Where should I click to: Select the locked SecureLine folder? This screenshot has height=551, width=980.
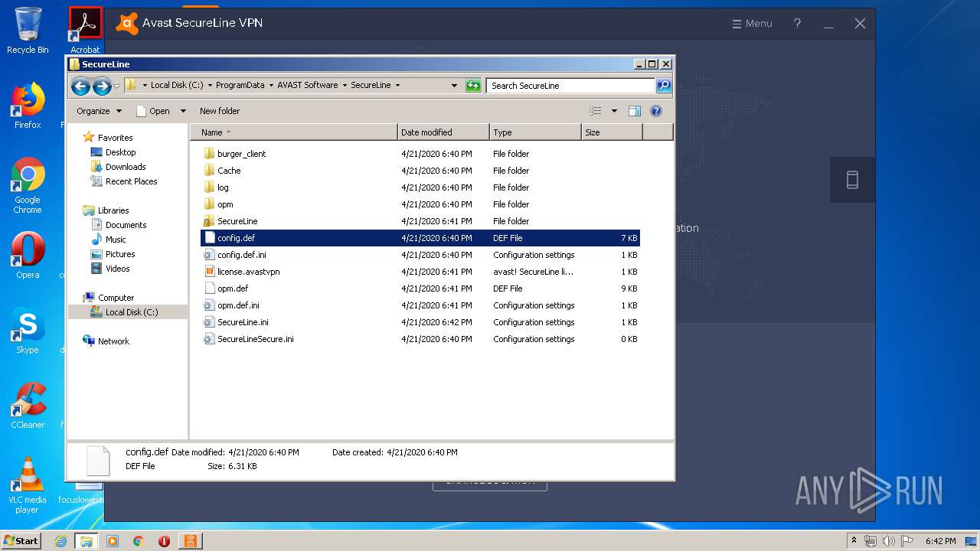tap(237, 221)
